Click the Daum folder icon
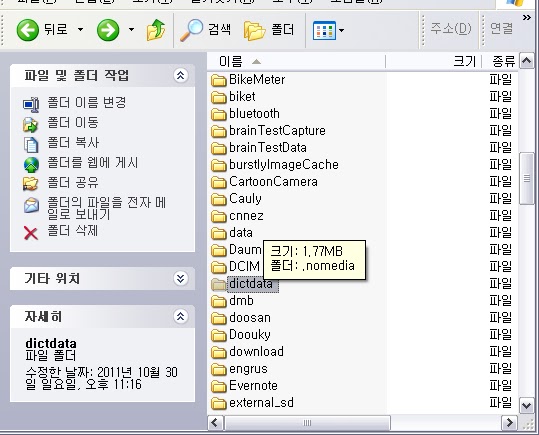 (218, 250)
